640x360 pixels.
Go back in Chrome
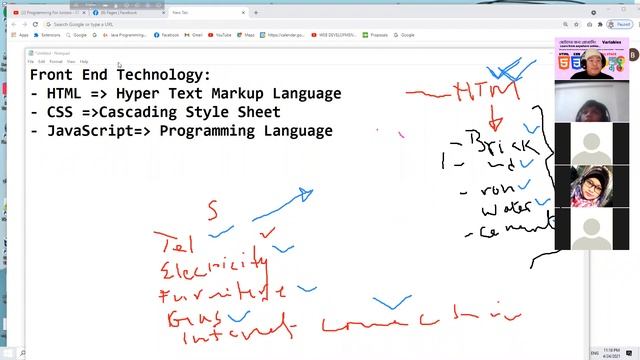coord(13,24)
